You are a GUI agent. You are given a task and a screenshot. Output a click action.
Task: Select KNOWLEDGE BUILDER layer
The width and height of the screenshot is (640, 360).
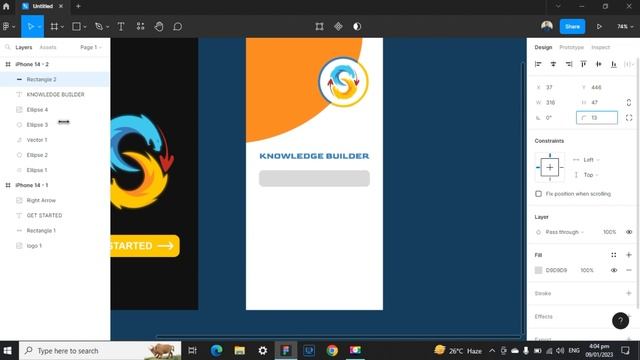55,94
